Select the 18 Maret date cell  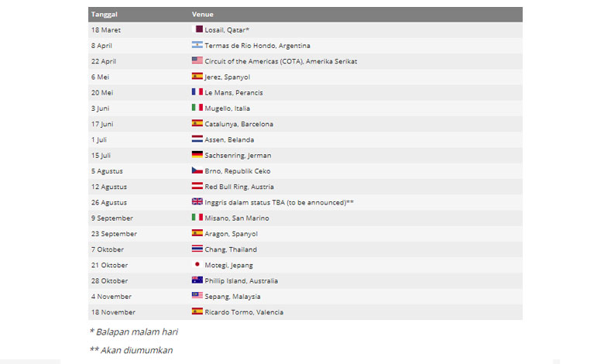(x=106, y=29)
